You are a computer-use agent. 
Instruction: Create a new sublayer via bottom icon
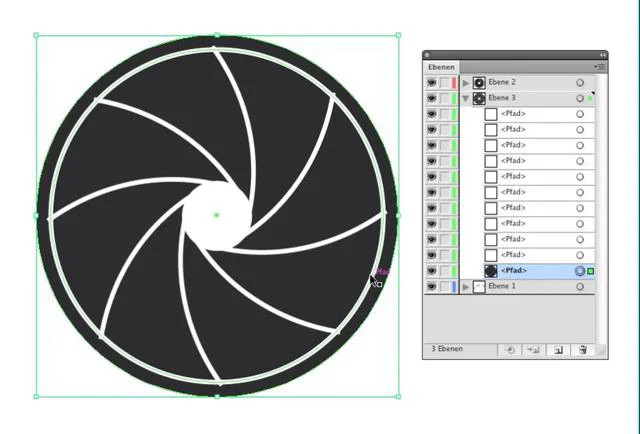point(533,350)
